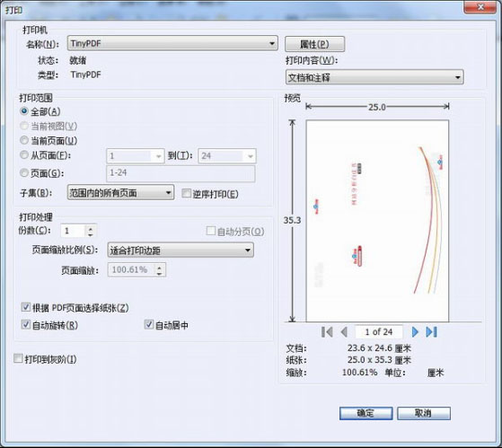Image resolution: width=502 pixels, height=448 pixels.
Task: Increase page zoom 100.61% up arrow
Action: tap(160, 267)
